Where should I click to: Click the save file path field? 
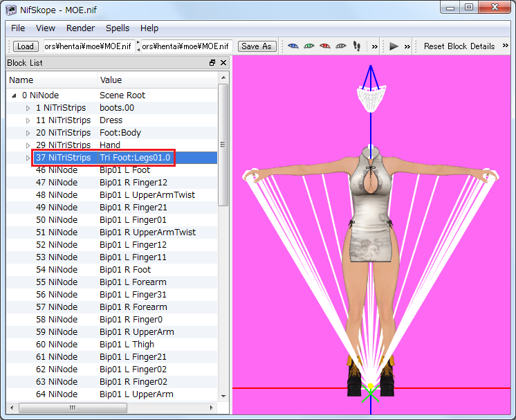click(x=187, y=46)
